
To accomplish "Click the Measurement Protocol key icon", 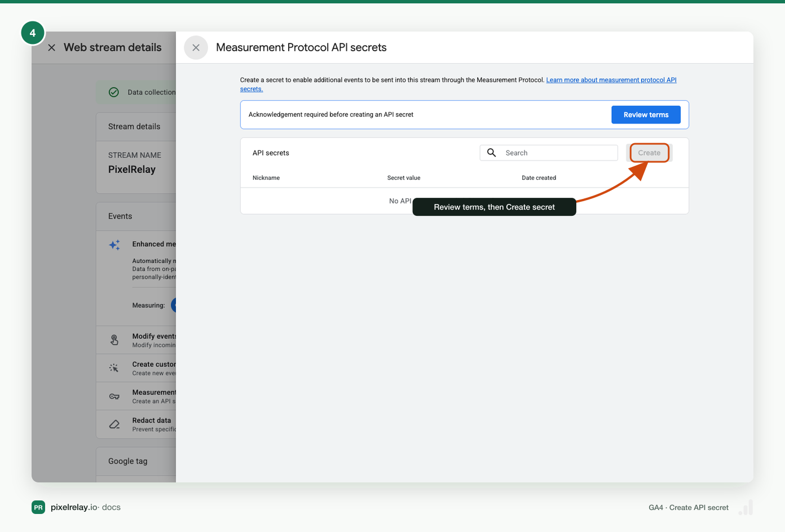I will click(114, 397).
